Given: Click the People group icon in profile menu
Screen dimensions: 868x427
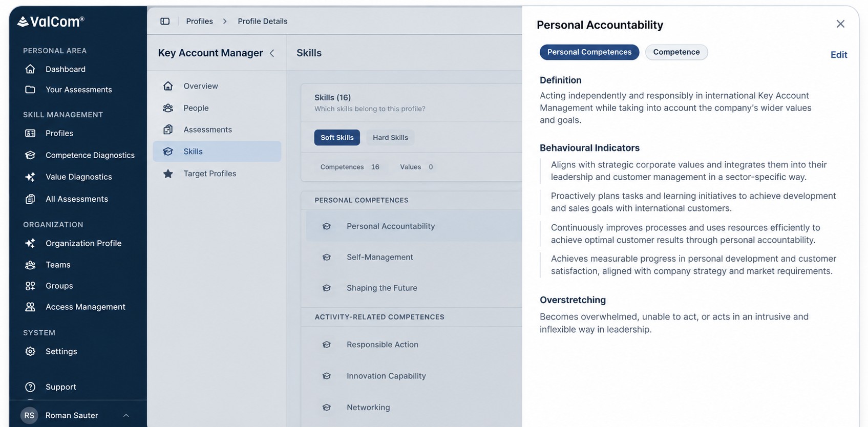Looking at the screenshot, I should pyautogui.click(x=168, y=108).
